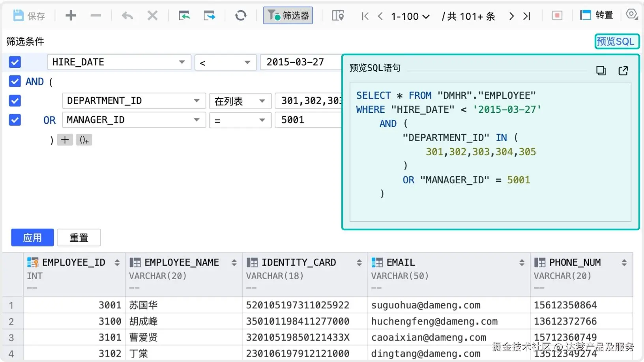Go to next page arrow
Viewport: 644px width, 362px height.
click(x=511, y=16)
